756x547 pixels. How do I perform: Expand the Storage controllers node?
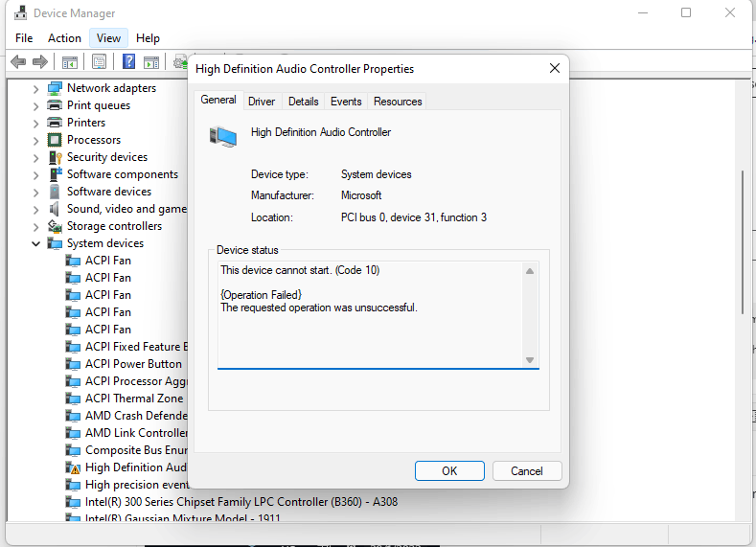coord(35,226)
